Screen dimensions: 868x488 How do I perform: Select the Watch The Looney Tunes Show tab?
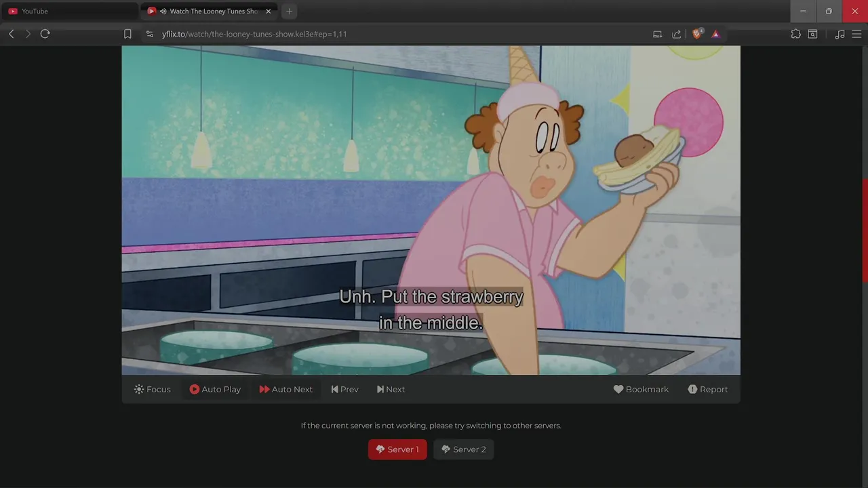point(209,11)
